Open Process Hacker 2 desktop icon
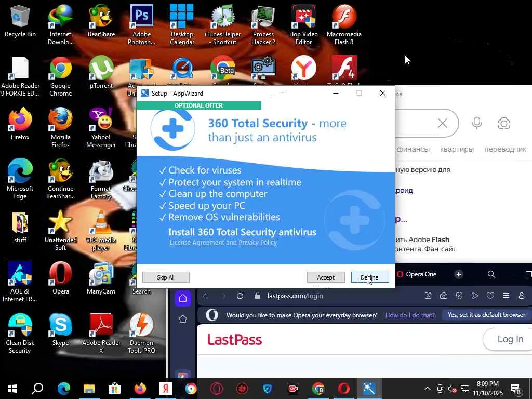The image size is (532, 399). click(x=263, y=24)
